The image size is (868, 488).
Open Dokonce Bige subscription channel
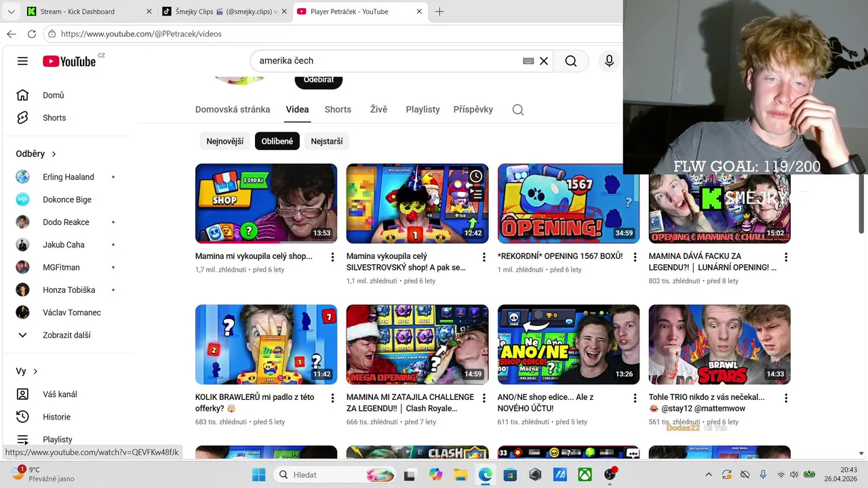68,199
